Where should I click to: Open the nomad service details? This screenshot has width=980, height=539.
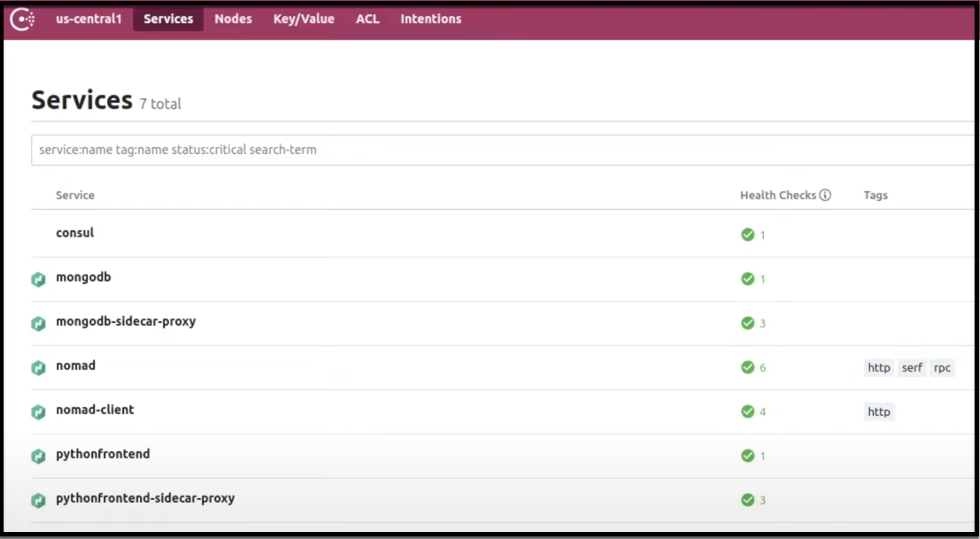point(75,366)
